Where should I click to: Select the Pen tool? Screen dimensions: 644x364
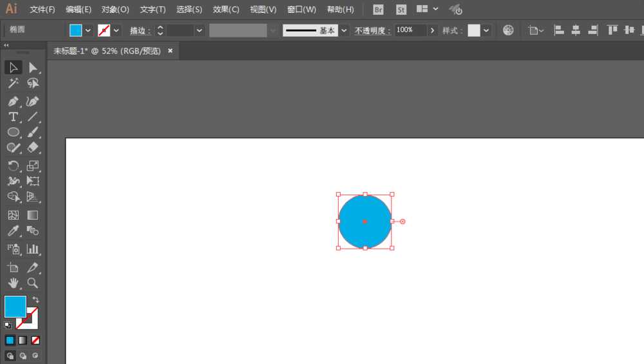[x=13, y=101]
